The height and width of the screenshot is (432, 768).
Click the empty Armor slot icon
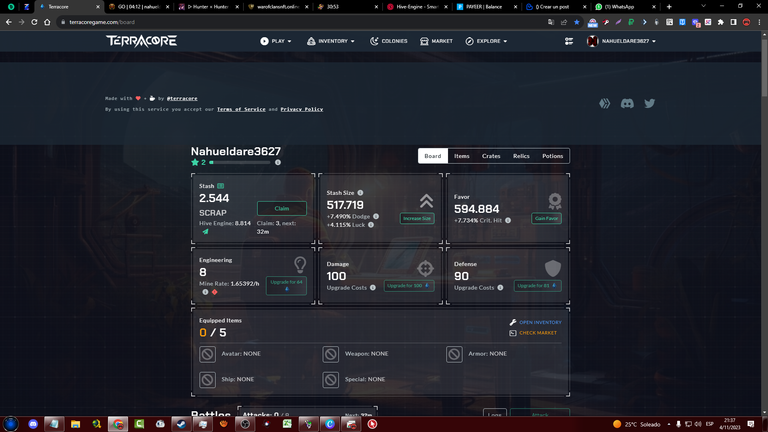pyautogui.click(x=454, y=354)
